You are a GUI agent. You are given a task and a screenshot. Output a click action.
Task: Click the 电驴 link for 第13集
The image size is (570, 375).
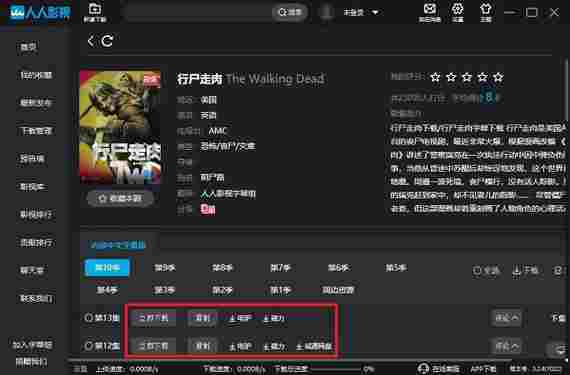coord(240,319)
